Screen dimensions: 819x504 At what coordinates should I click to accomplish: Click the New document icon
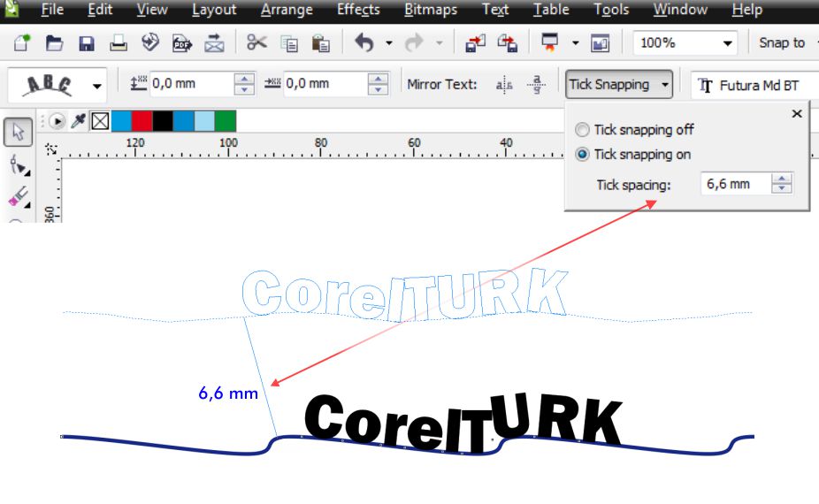point(22,42)
